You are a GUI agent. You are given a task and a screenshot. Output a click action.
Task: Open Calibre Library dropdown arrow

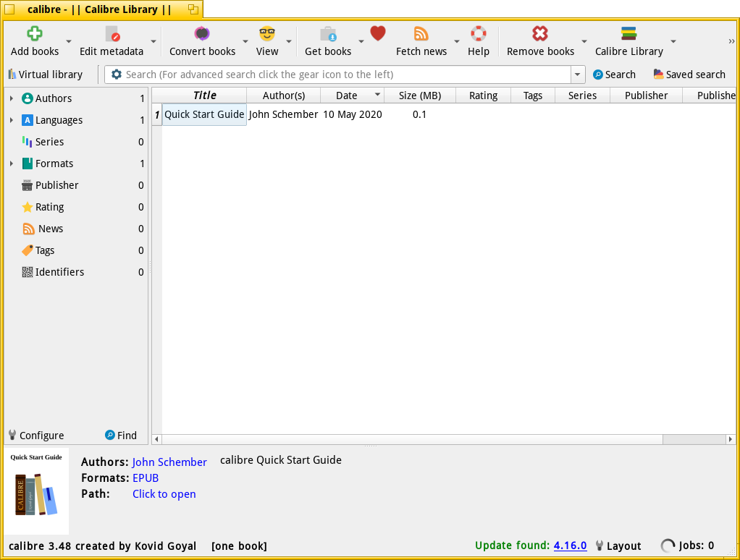[x=673, y=41]
